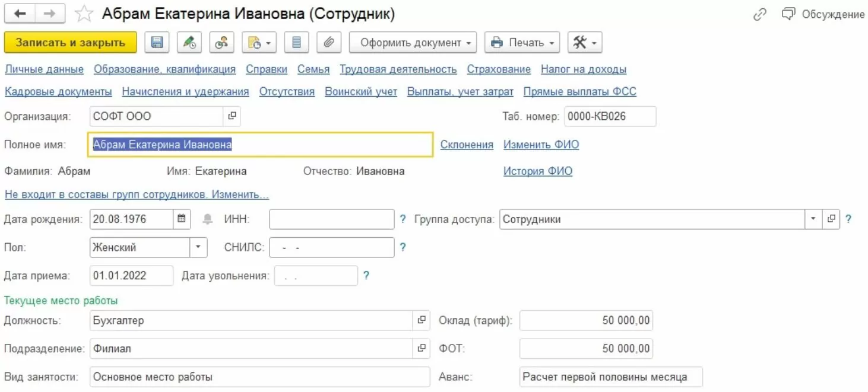
Task: Go to the Семья section
Action: (313, 69)
